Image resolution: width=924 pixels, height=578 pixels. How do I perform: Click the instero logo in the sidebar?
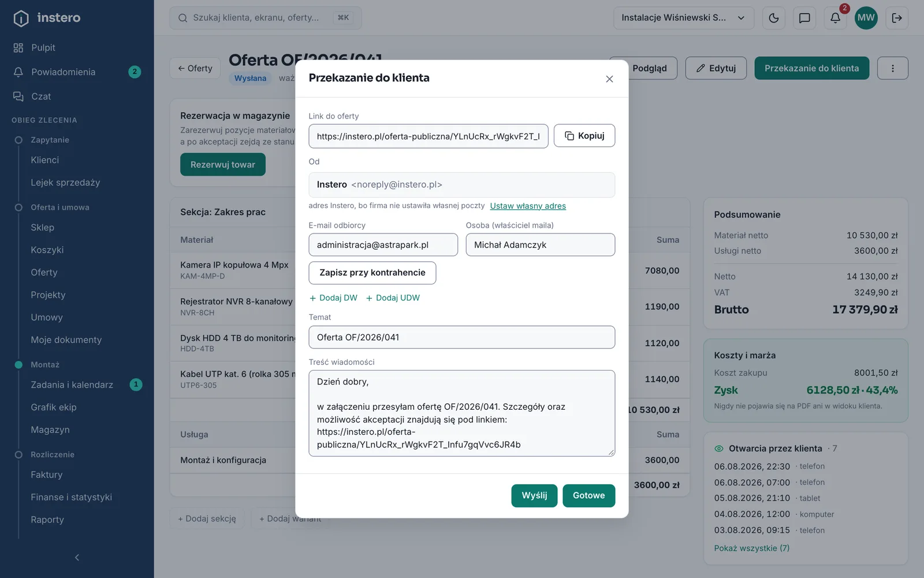(x=47, y=18)
